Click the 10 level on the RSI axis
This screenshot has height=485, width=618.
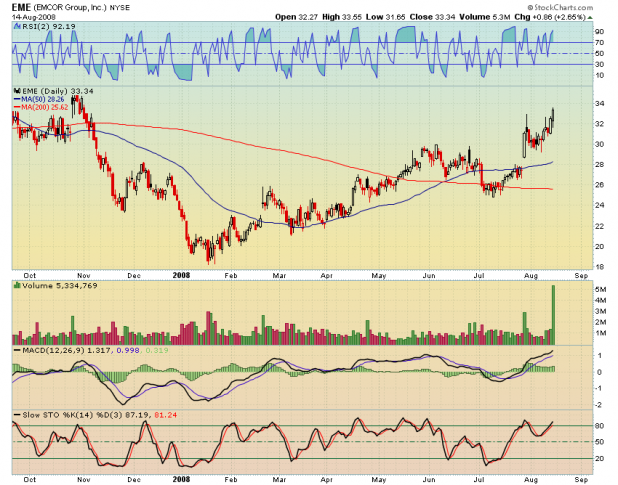599,75
